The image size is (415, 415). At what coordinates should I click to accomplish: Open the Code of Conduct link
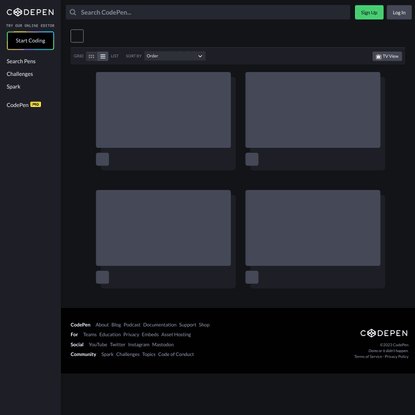pos(176,354)
